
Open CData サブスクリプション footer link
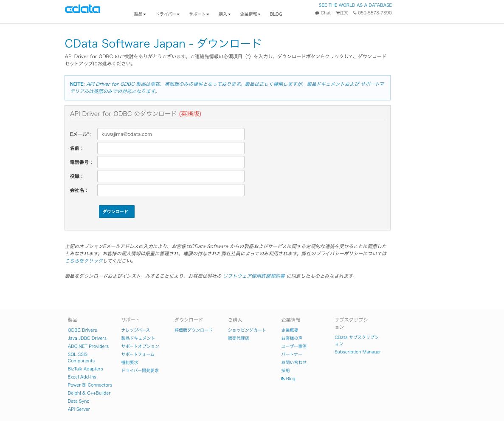[357, 341]
